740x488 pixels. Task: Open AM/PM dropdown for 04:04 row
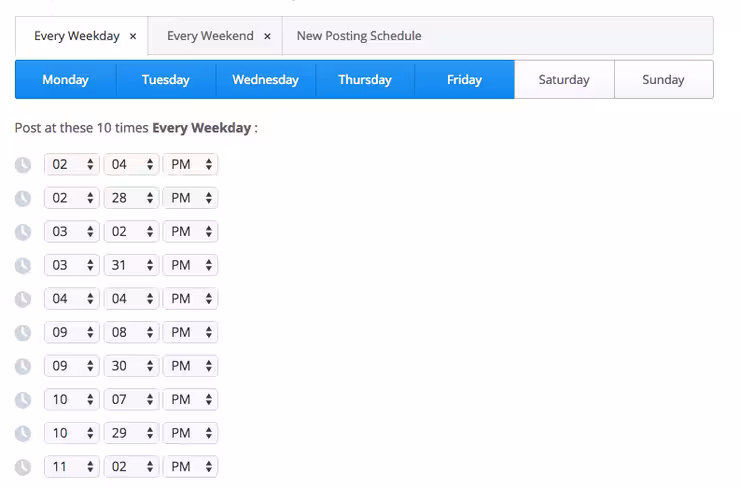(x=190, y=298)
